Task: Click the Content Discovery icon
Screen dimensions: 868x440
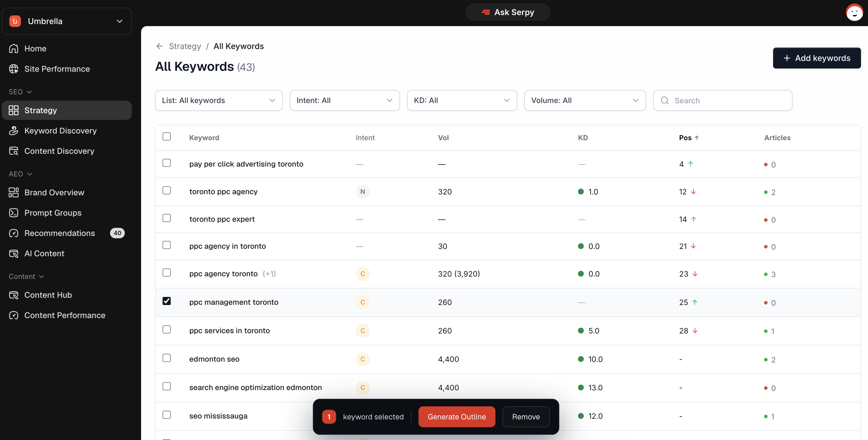Action: tap(13, 151)
